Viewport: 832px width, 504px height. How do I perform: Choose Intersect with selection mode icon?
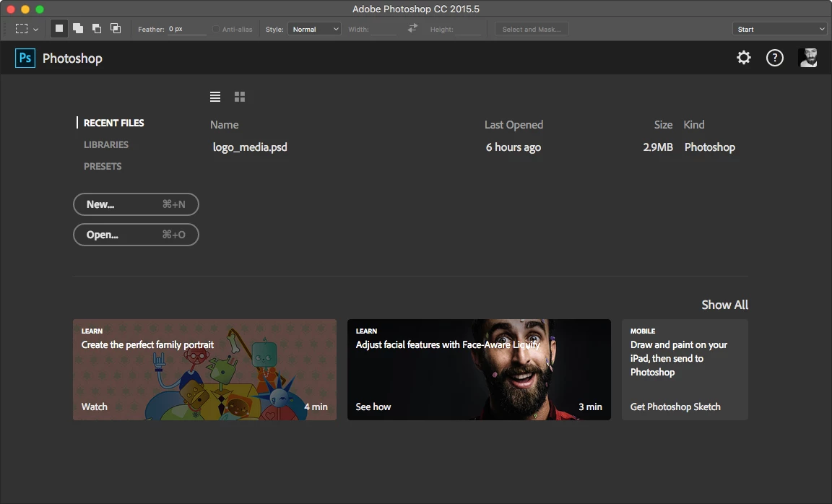point(115,29)
